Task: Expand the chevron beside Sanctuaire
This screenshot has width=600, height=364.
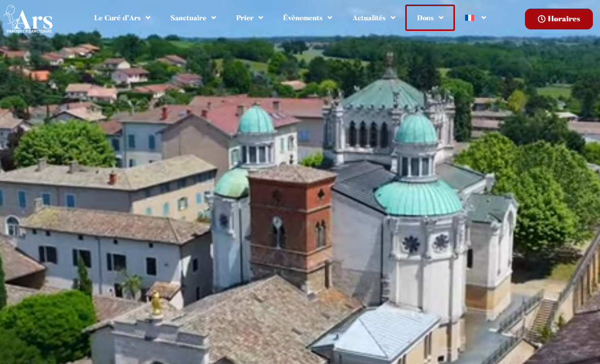Action: click(x=214, y=18)
